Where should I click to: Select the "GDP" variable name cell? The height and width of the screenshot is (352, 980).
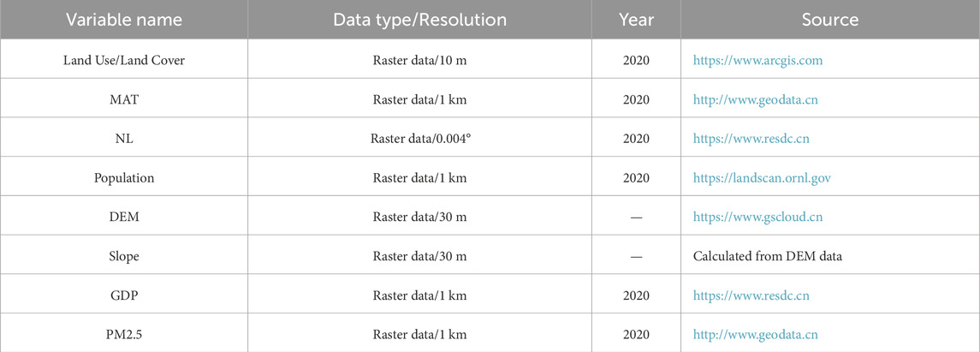[123, 295]
